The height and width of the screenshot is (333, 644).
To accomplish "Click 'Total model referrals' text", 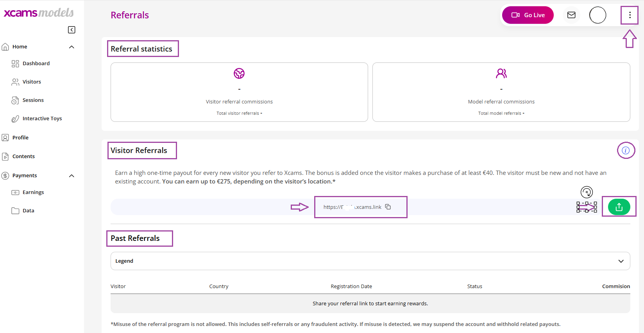I will [x=500, y=113].
